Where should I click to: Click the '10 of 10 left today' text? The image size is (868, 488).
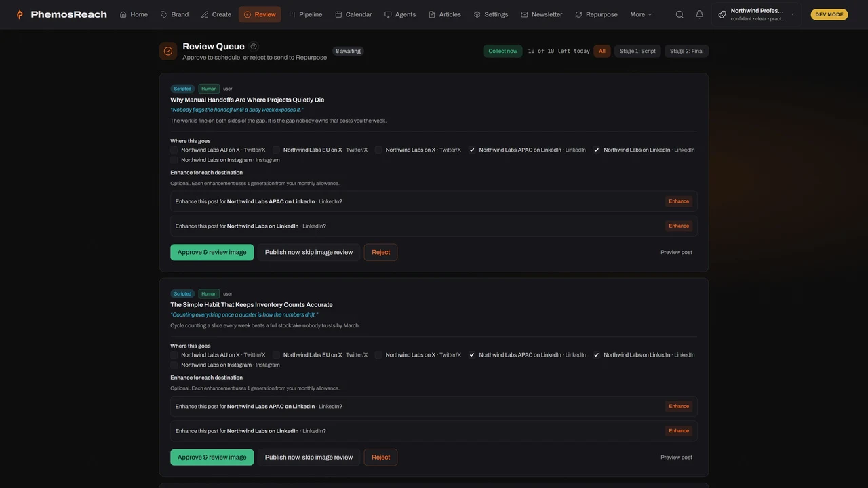point(559,51)
